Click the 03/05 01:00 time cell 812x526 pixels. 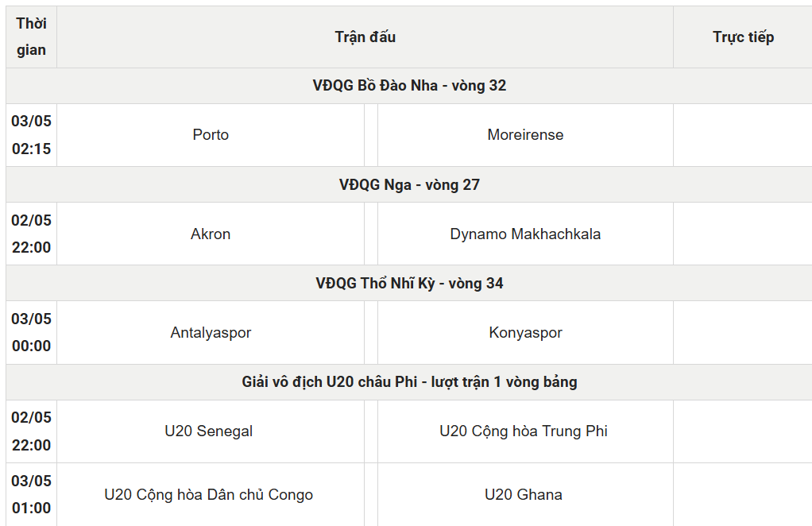click(31, 494)
